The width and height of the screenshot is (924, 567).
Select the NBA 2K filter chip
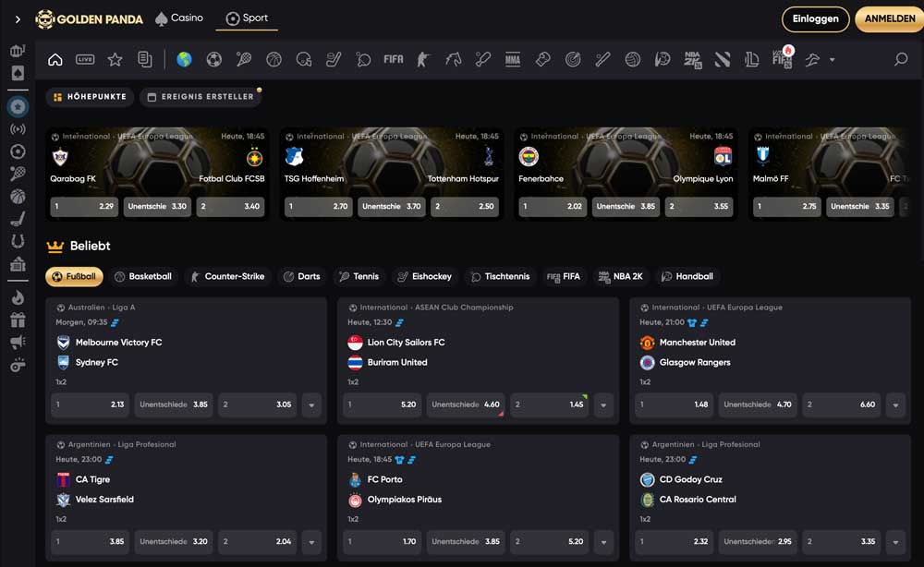[x=621, y=276]
